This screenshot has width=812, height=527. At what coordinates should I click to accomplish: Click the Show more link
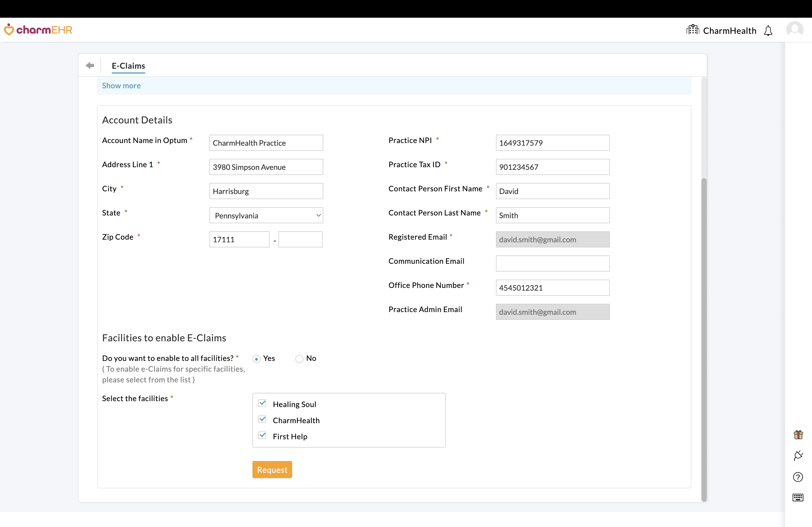pyautogui.click(x=121, y=86)
